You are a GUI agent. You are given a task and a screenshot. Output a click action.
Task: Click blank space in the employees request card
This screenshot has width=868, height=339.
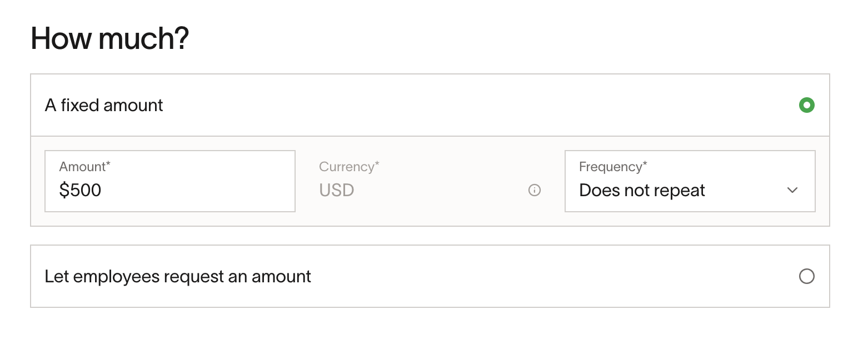[x=550, y=276]
